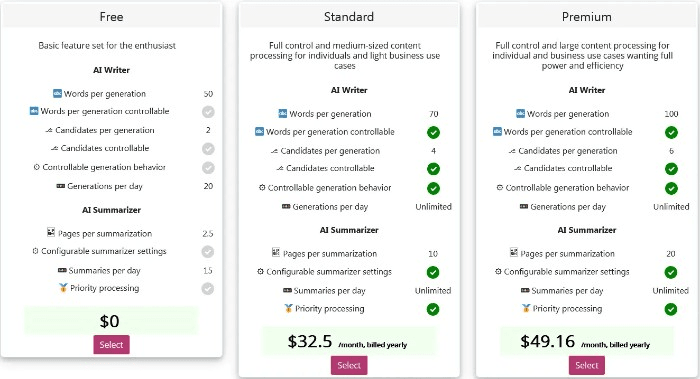The height and width of the screenshot is (379, 700).
Task: Click the medal icon next to Free Priority processing
Action: coord(63,288)
